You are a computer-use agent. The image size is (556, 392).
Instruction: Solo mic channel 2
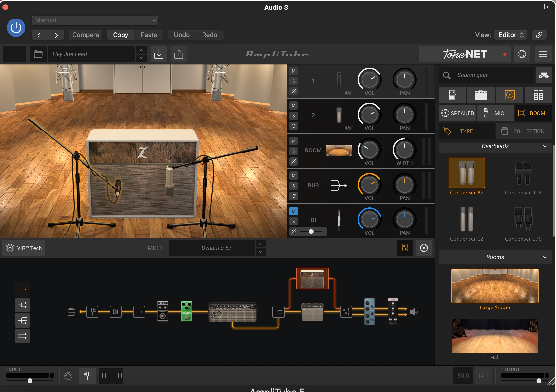(294, 116)
